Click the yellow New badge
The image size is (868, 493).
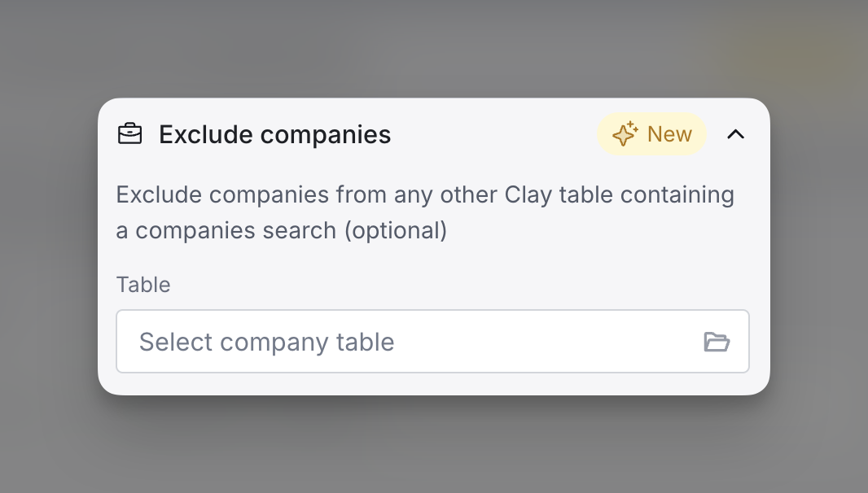[x=651, y=134]
